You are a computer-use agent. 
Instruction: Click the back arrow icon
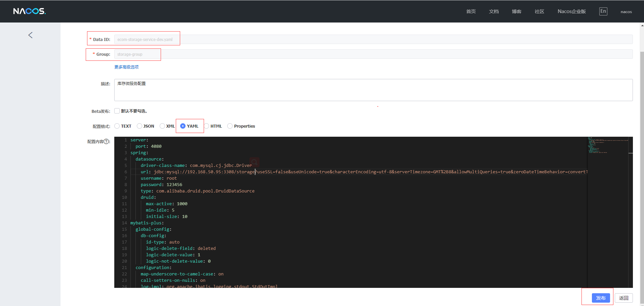tap(30, 35)
